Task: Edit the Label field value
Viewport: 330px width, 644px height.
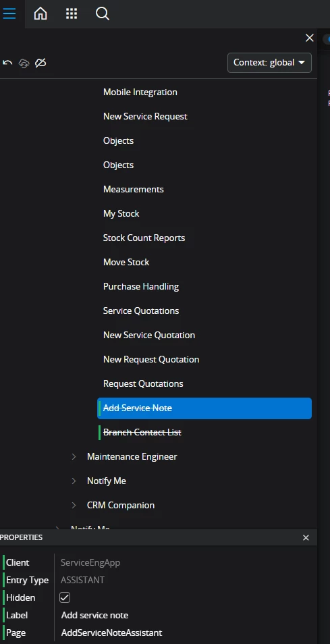Action: (185, 615)
